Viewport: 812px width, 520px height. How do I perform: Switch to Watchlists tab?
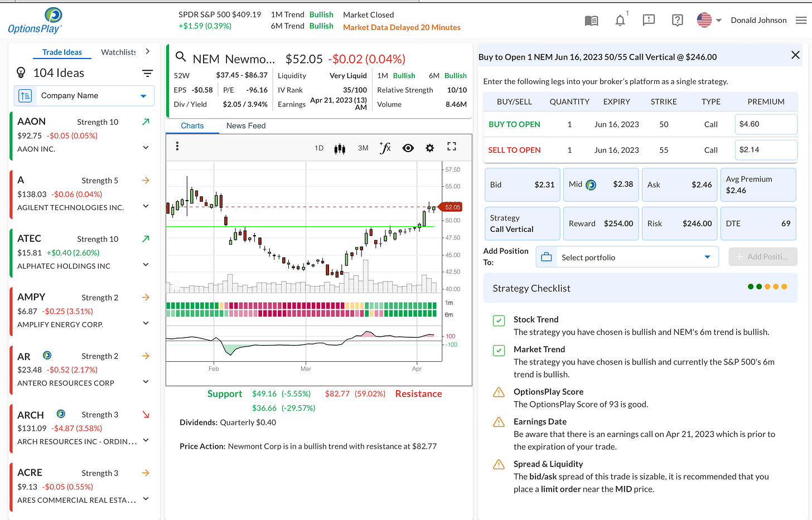pyautogui.click(x=118, y=52)
